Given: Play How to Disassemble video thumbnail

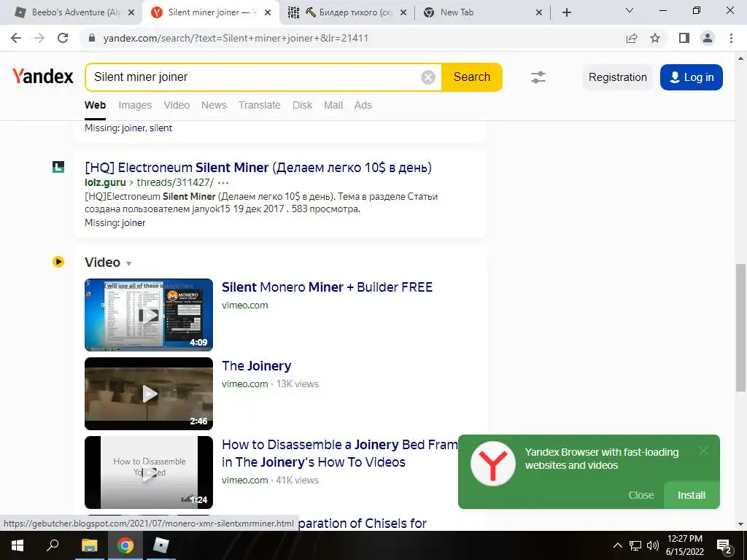Looking at the screenshot, I should pos(149,472).
